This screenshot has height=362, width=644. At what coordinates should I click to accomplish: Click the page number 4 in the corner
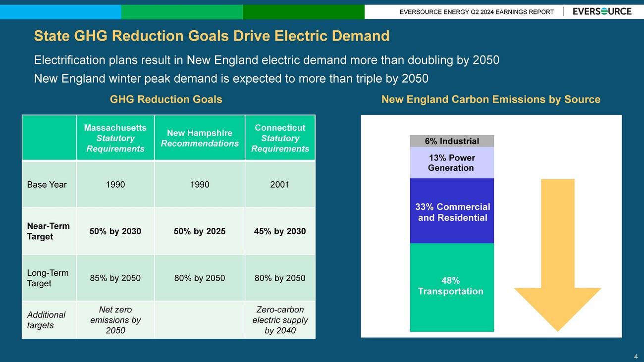636,356
